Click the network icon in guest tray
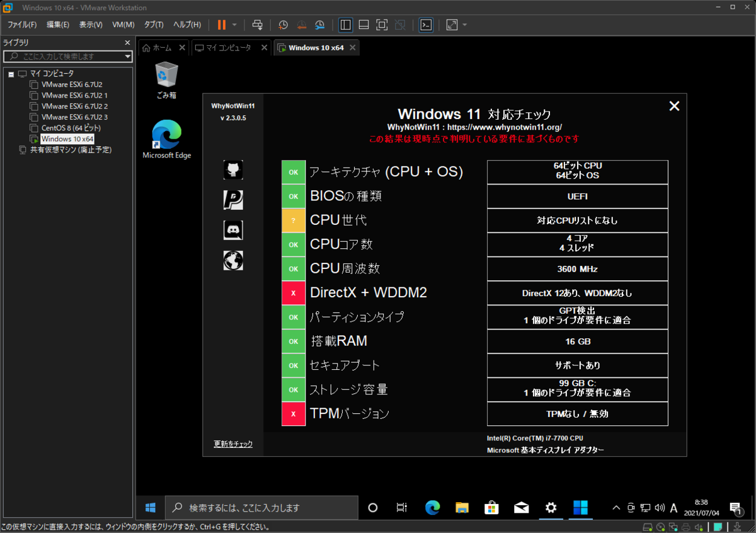Image resolution: width=756 pixels, height=533 pixels. coord(645,508)
